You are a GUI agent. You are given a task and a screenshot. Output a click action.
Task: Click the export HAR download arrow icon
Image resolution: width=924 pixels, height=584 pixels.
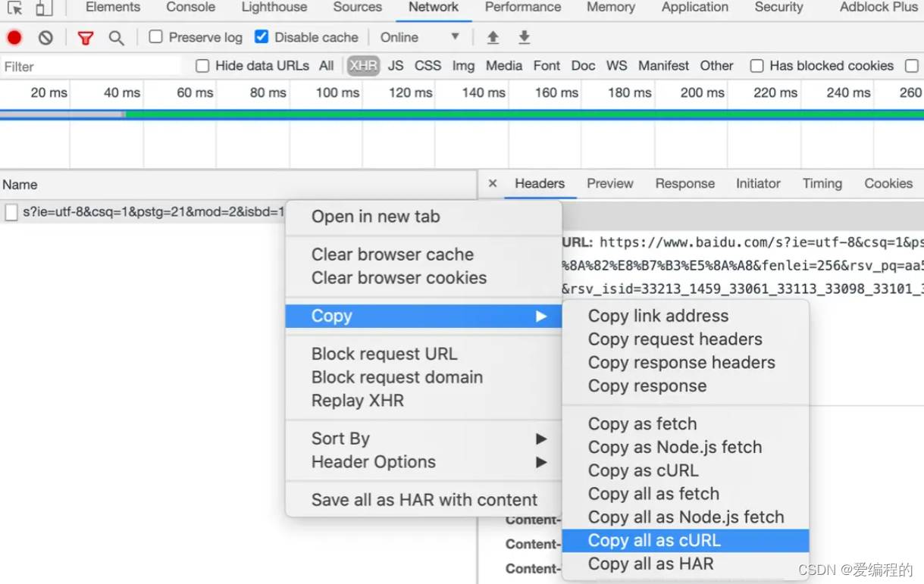pyautogui.click(x=524, y=37)
